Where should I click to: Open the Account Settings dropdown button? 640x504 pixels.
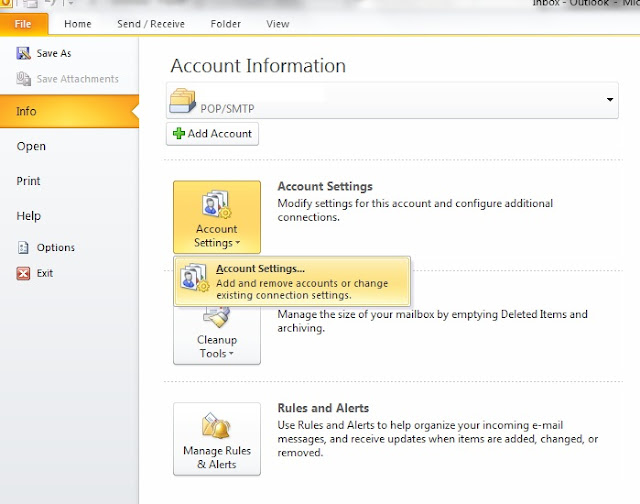(217, 217)
